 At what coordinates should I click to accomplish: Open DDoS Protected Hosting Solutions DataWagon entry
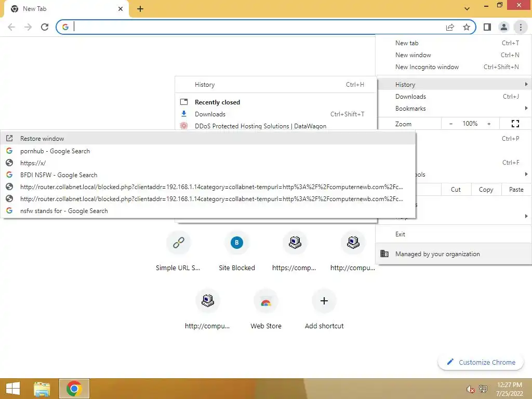276,126
